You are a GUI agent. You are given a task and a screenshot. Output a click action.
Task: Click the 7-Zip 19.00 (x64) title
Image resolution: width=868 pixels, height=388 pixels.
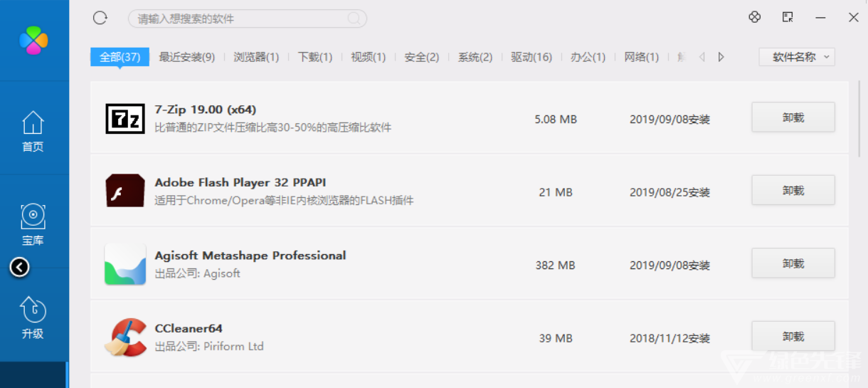point(206,110)
